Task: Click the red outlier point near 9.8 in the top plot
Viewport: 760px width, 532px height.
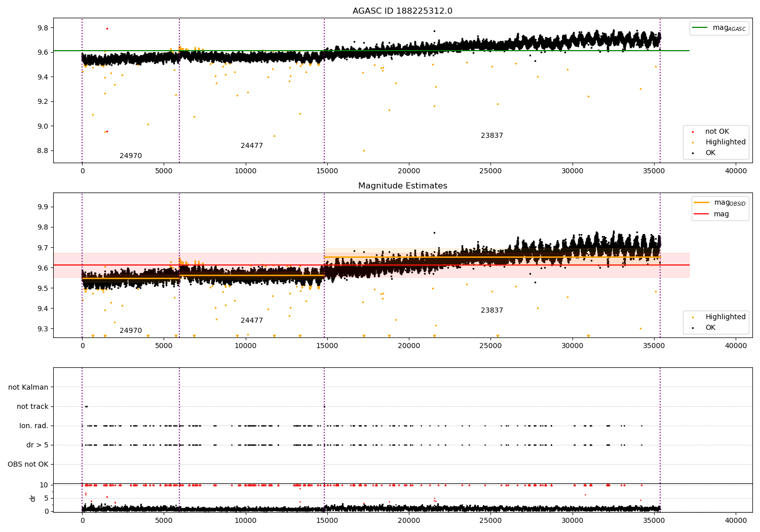Action: click(107, 28)
